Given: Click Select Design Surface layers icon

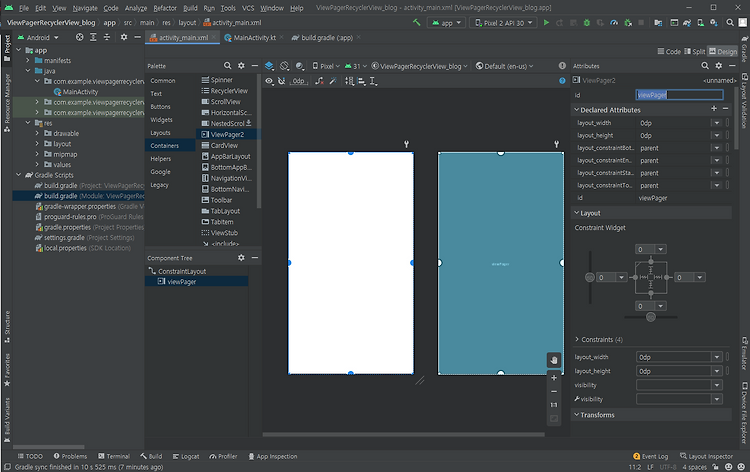Looking at the screenshot, I should [269, 66].
